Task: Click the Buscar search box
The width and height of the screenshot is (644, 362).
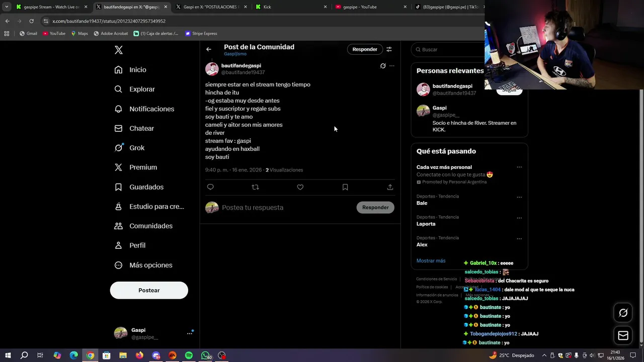Action: 448,49
